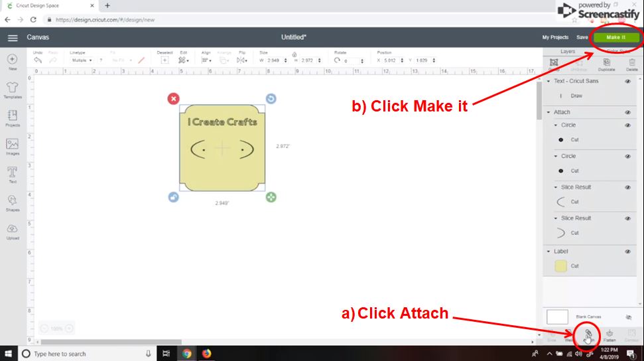Hide the first Circle layer
This screenshot has width=644, height=361.
(627, 125)
